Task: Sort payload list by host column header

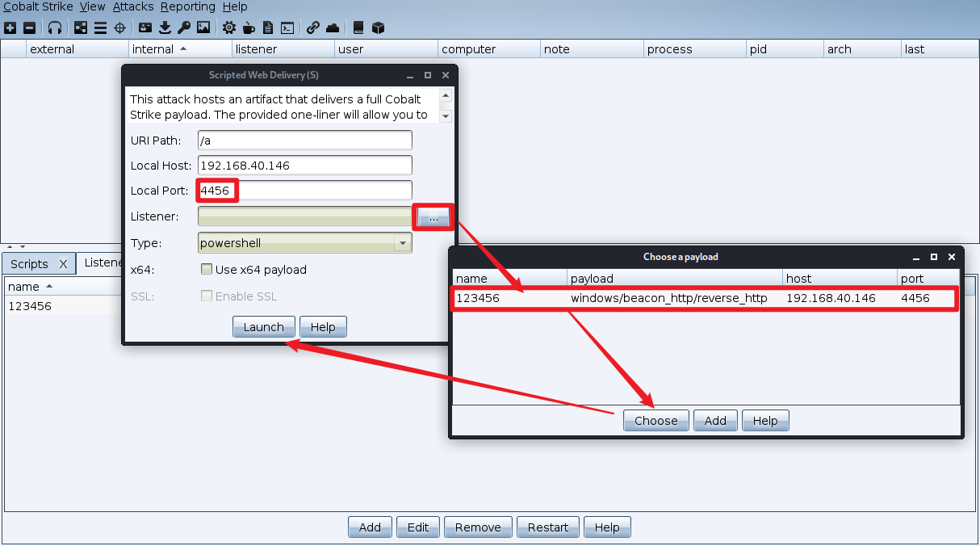Action: coord(840,279)
